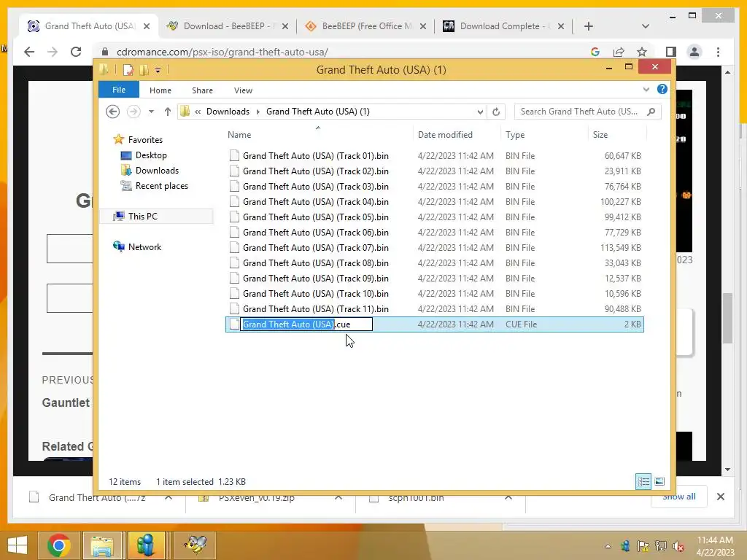This screenshot has height=560, width=747.
Task: Click the .cue filename rename edit box
Action: pos(306,324)
